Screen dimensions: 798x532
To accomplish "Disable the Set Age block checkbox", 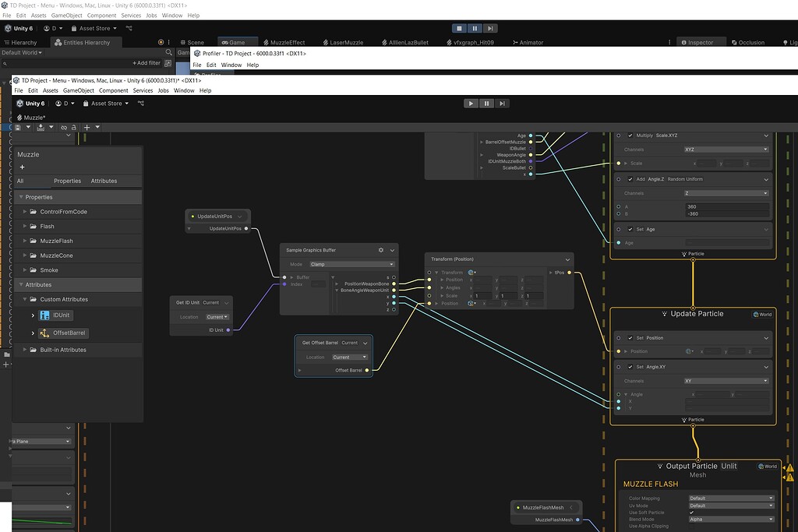I will (630, 229).
